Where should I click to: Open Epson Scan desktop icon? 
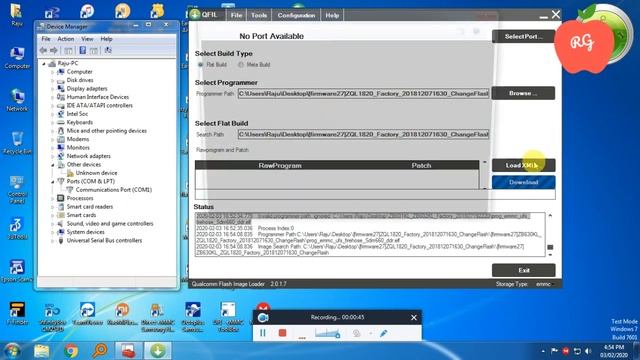(x=17, y=271)
